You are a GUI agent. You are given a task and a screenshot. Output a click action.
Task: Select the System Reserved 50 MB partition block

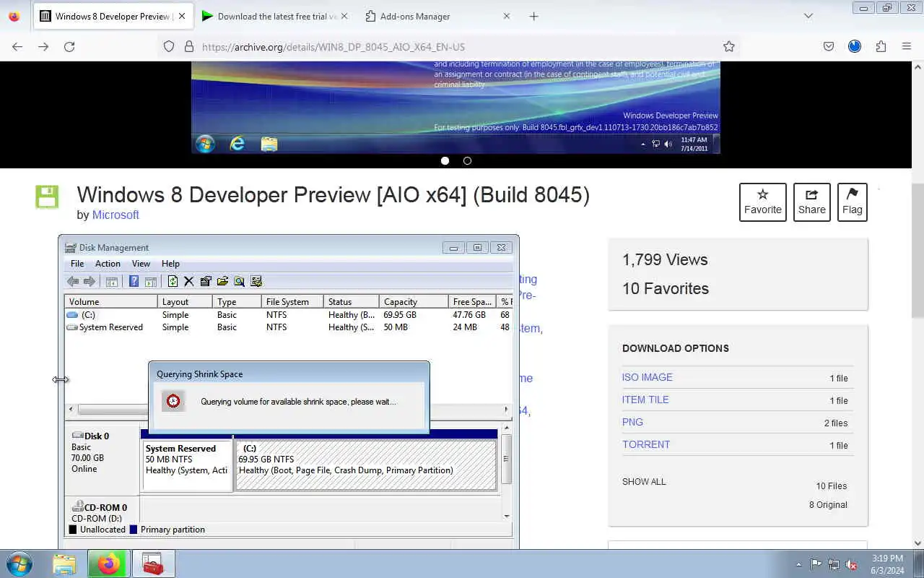point(187,465)
